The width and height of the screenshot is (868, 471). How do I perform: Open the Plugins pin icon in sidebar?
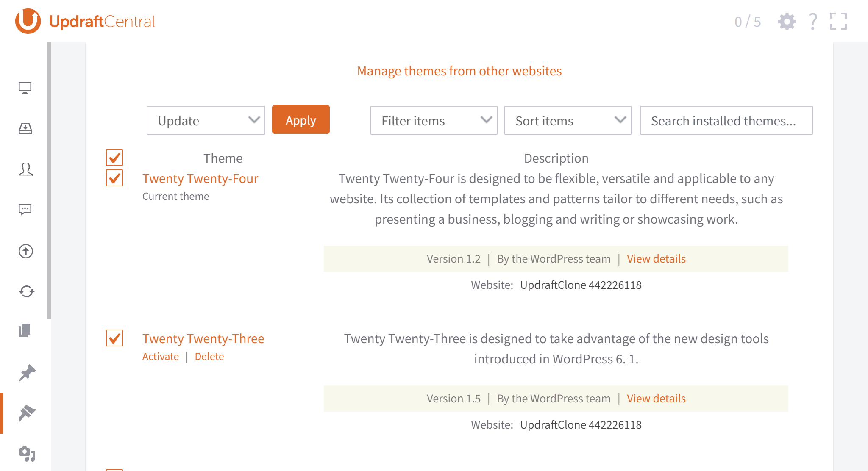click(27, 373)
